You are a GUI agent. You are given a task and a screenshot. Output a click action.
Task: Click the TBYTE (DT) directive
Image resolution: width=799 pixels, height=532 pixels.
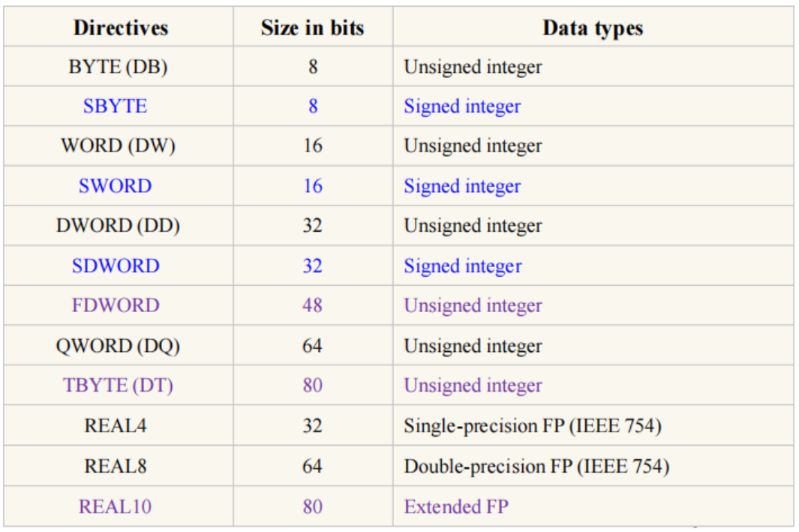118,386
